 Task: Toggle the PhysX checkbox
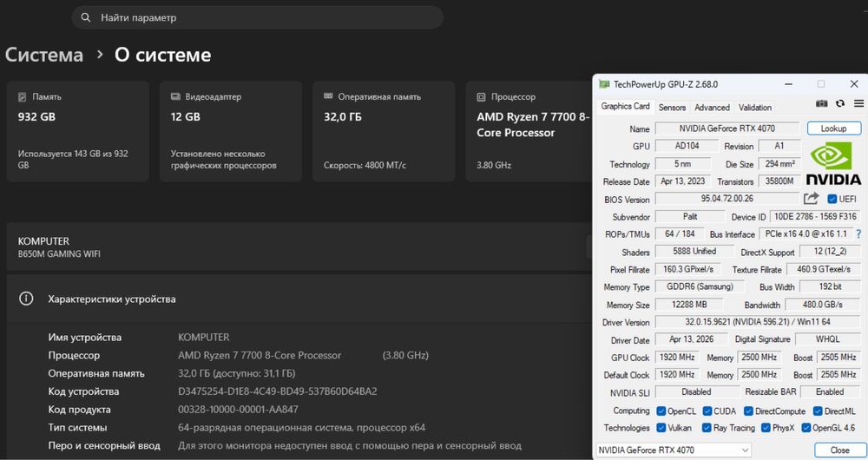[x=766, y=428]
